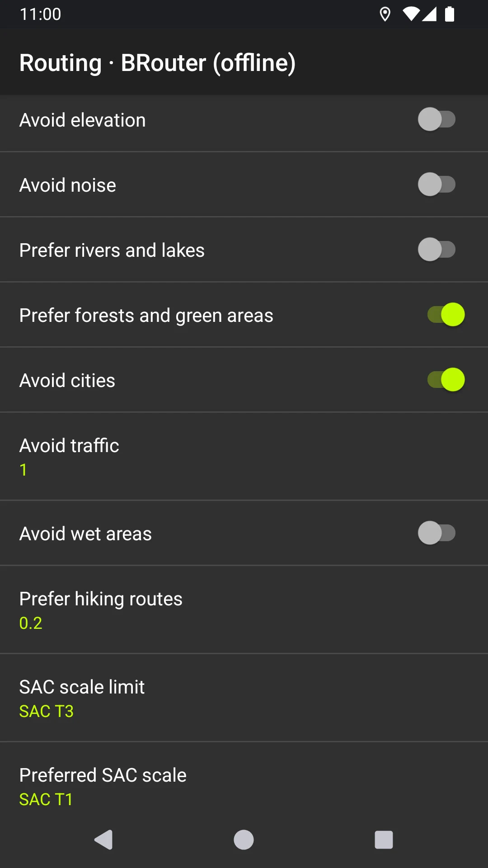
Task: Switch off Avoid cities
Action: coord(446,380)
